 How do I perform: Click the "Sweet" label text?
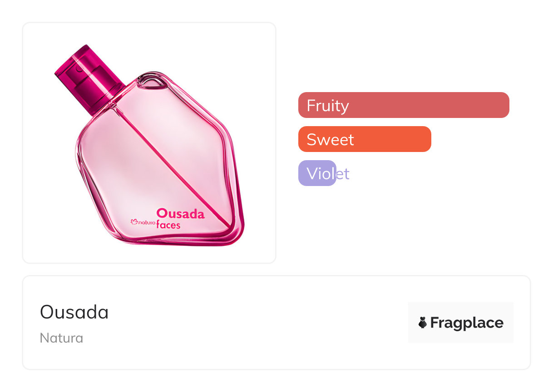click(330, 139)
